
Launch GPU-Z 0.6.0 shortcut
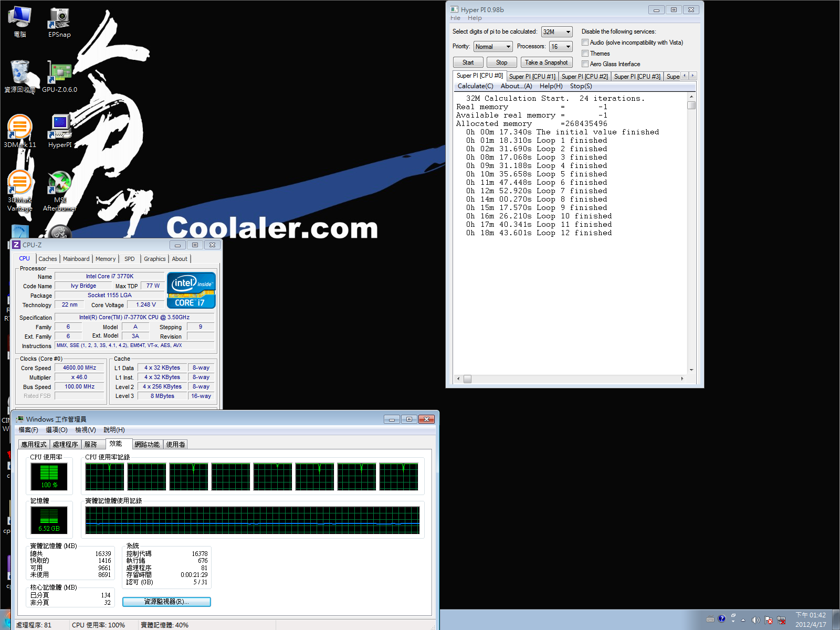[59, 77]
